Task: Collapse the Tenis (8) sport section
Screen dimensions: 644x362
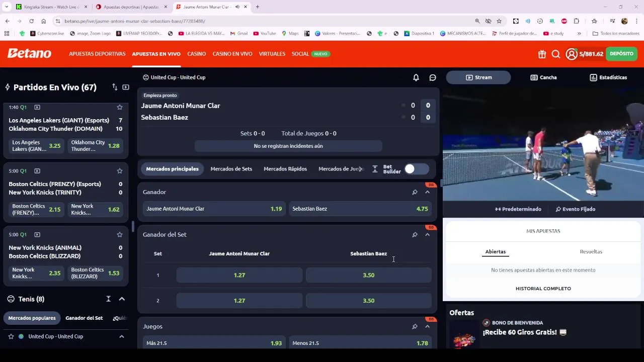Action: coord(122,299)
